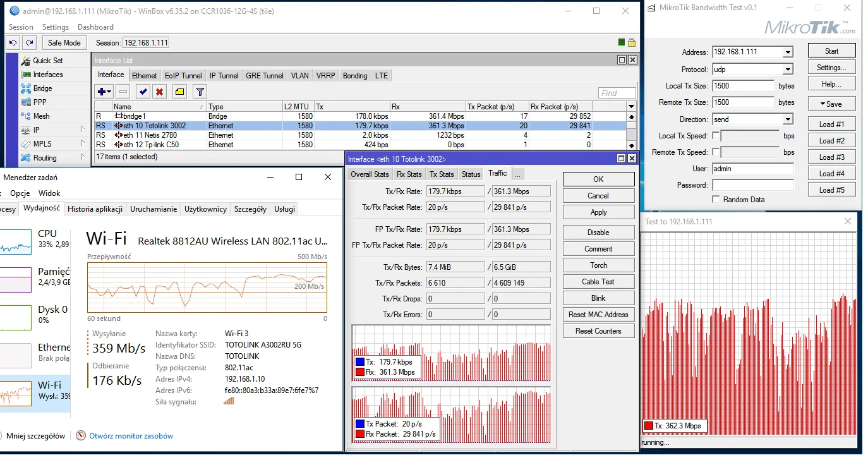Click the Load #1 button
This screenshot has width=868, height=460.
[x=831, y=124]
